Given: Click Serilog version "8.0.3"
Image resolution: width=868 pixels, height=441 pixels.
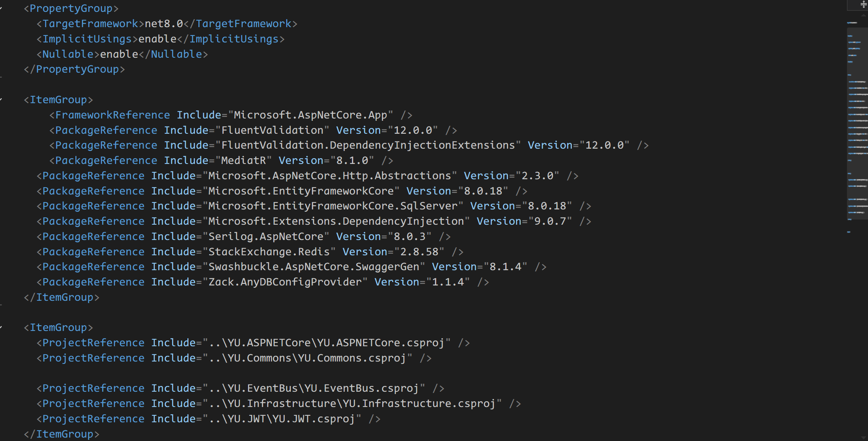Looking at the screenshot, I should (410, 237).
